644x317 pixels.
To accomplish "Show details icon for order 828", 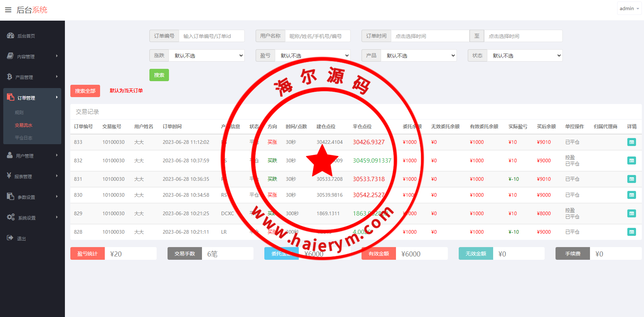I will click(631, 232).
